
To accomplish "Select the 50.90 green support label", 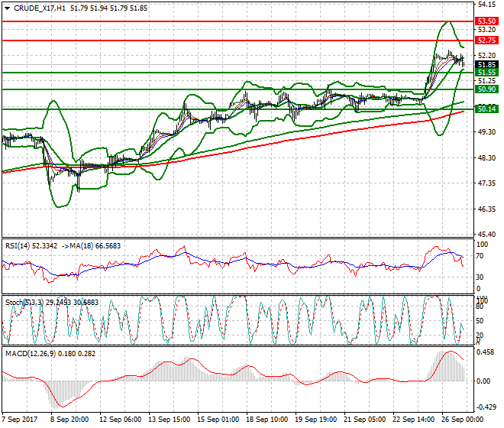I will [486, 89].
